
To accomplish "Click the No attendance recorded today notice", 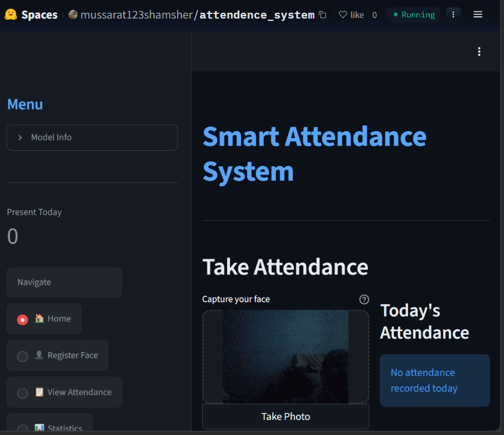I will pyautogui.click(x=434, y=380).
